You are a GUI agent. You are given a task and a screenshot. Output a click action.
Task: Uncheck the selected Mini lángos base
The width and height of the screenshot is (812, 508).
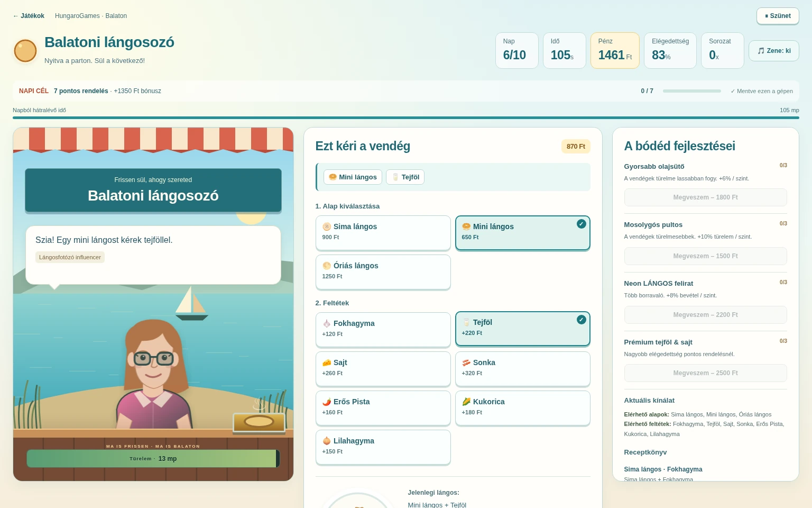coord(523,233)
